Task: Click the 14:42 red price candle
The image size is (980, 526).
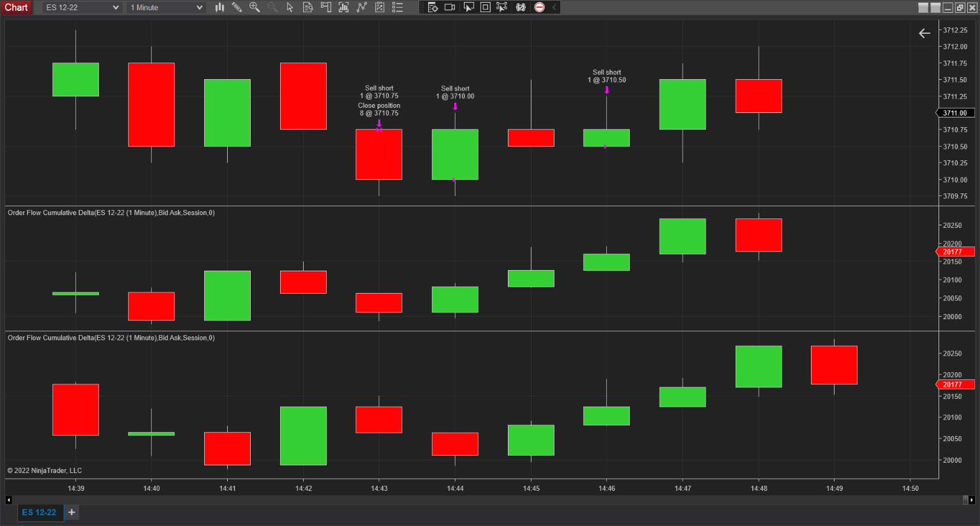Action: coord(303,96)
